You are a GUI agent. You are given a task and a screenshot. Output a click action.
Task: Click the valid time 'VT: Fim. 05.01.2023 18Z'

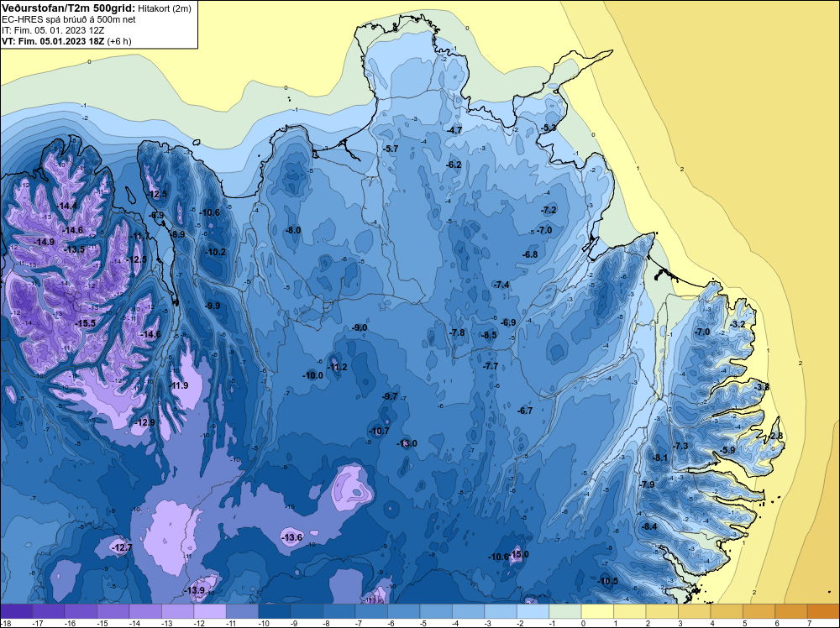[53, 41]
